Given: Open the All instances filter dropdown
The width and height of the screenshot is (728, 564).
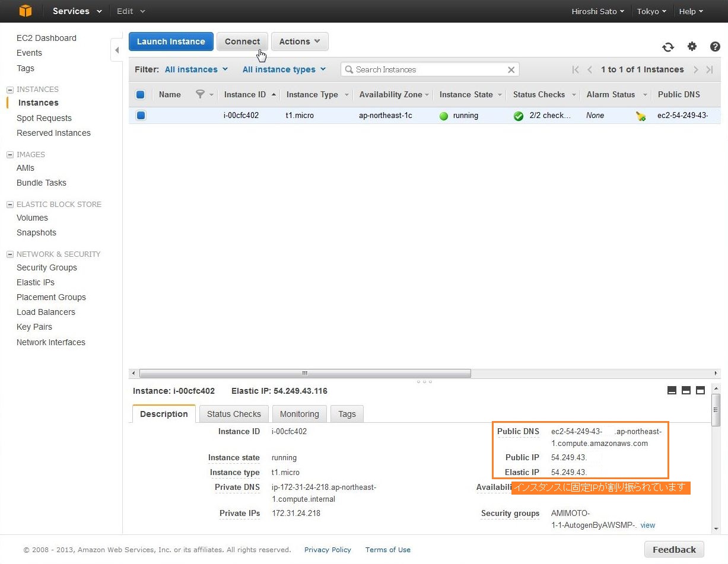Looking at the screenshot, I should point(196,69).
